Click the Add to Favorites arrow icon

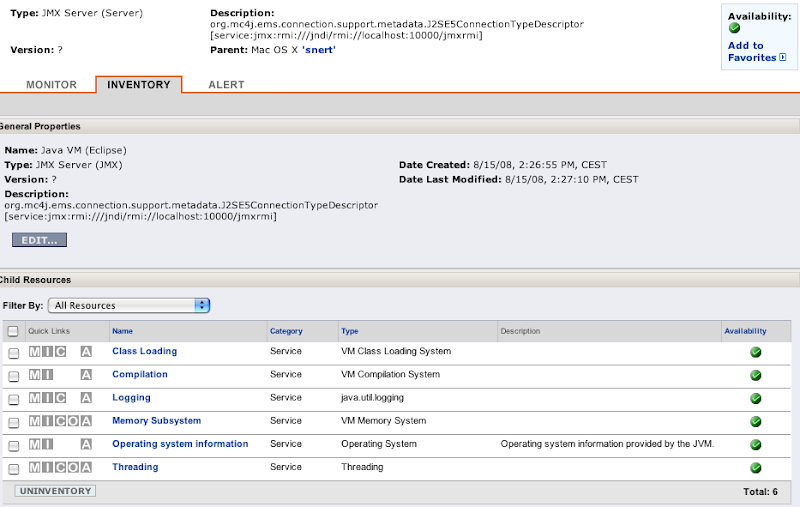click(x=782, y=58)
